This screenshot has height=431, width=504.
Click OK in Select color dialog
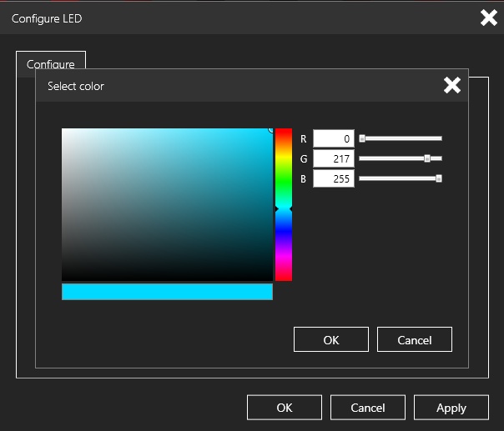click(331, 339)
